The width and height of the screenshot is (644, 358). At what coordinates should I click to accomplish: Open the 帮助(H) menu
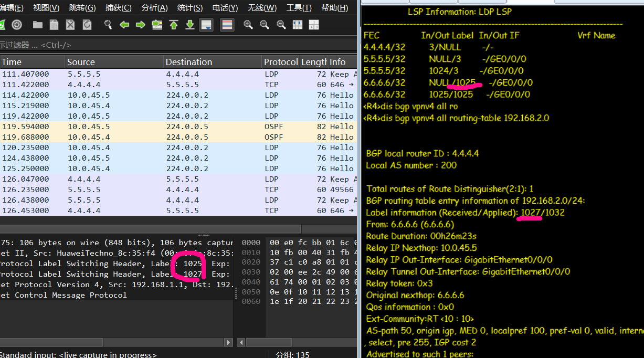pyautogui.click(x=334, y=8)
